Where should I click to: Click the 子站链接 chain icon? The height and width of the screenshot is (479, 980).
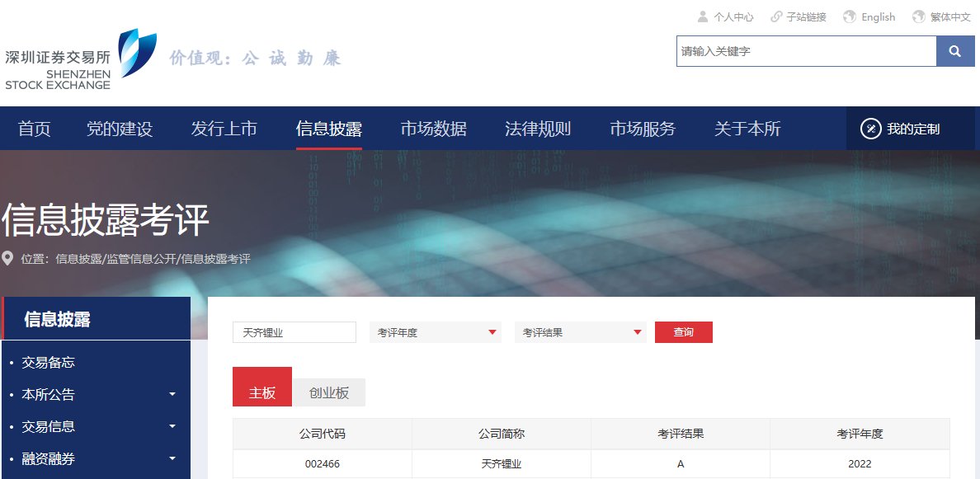pyautogui.click(x=776, y=16)
